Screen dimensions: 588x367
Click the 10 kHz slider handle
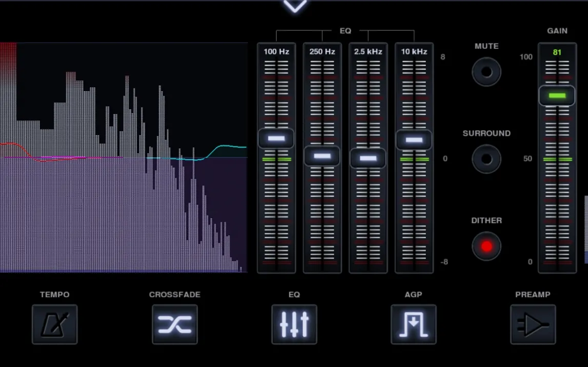(414, 139)
